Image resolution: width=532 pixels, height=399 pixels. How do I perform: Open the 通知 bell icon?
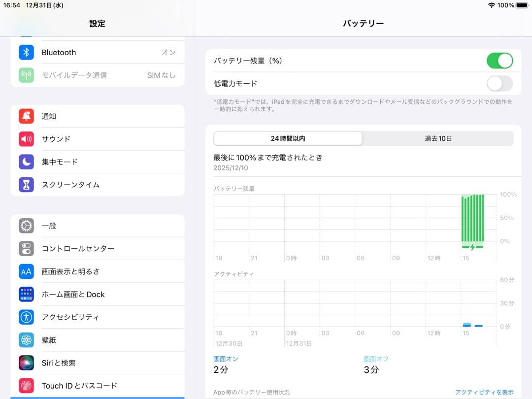[26, 116]
